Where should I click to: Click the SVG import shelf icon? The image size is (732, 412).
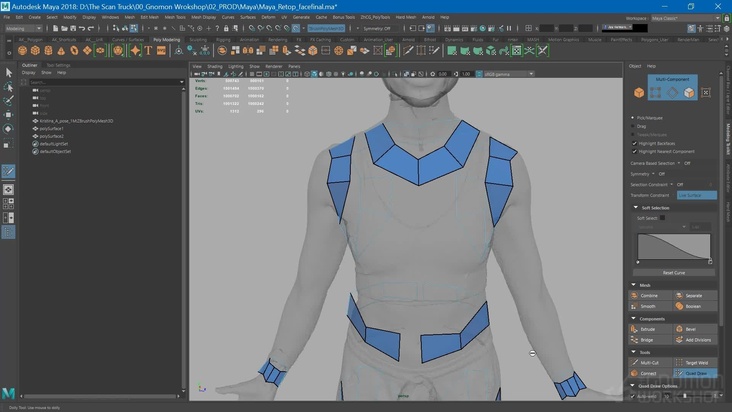click(161, 50)
